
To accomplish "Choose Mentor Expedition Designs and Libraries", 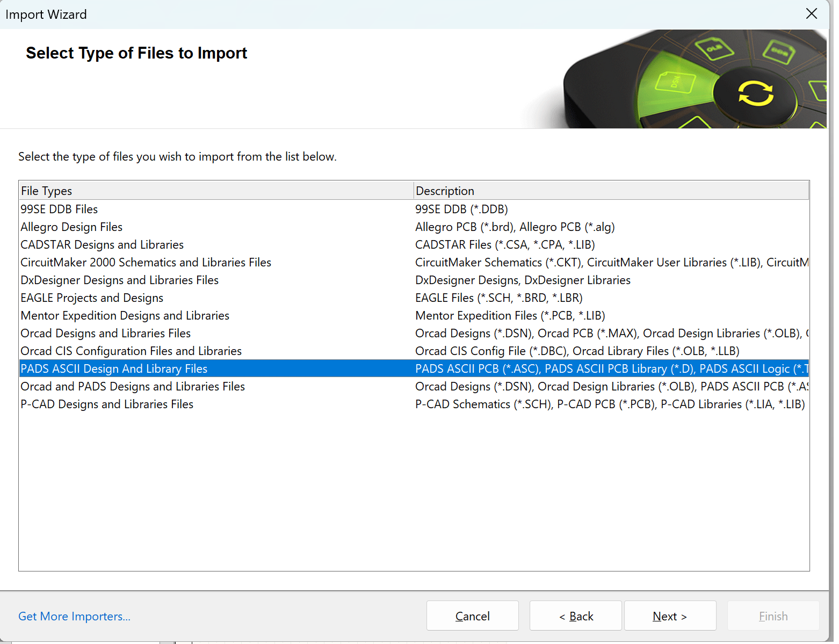I will click(125, 315).
